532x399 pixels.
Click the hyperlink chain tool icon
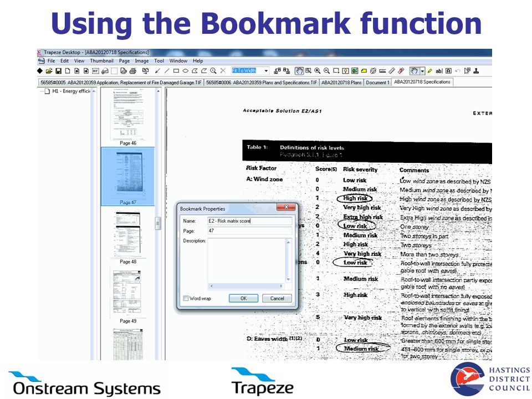coord(373,71)
